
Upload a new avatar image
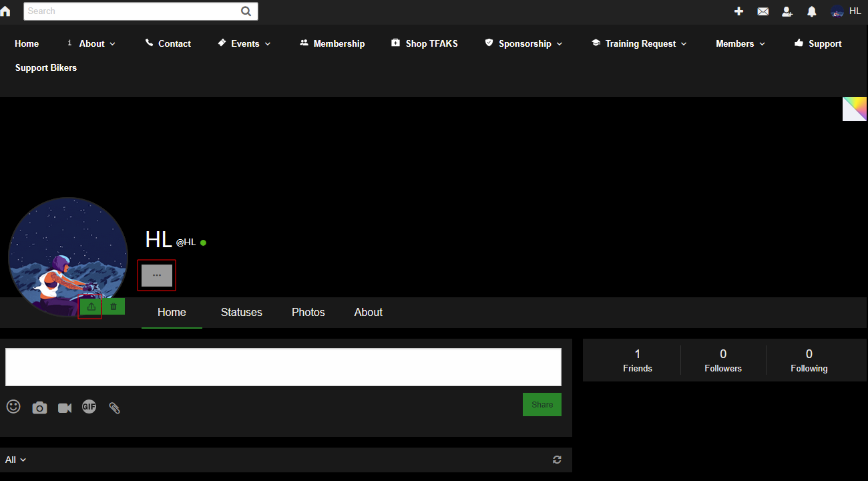coord(91,307)
